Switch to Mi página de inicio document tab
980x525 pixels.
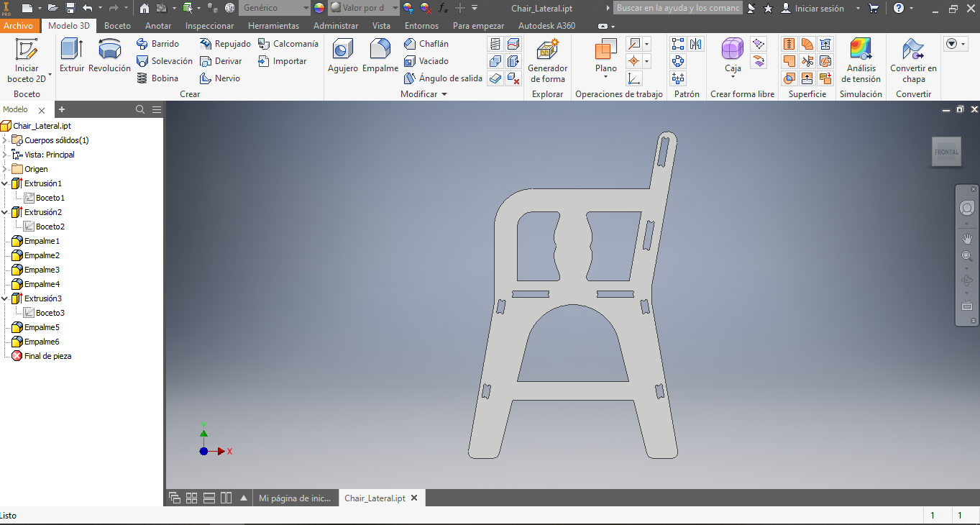pos(295,498)
